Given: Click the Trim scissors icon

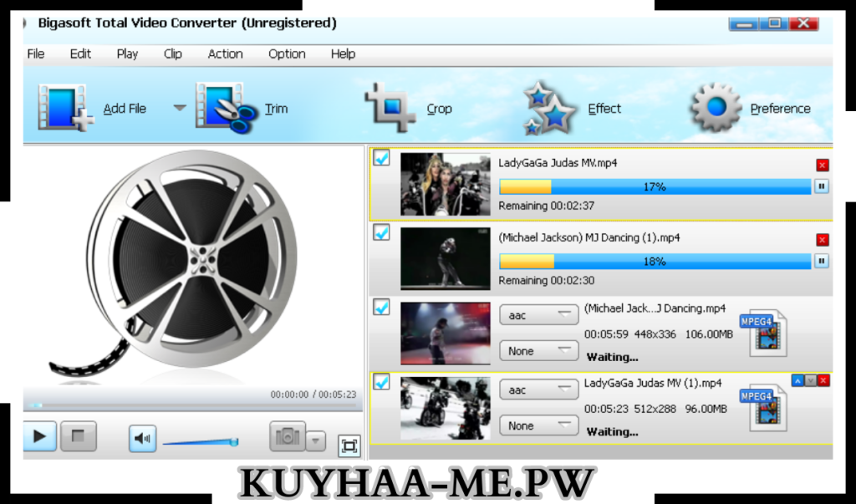Looking at the screenshot, I should (x=227, y=108).
